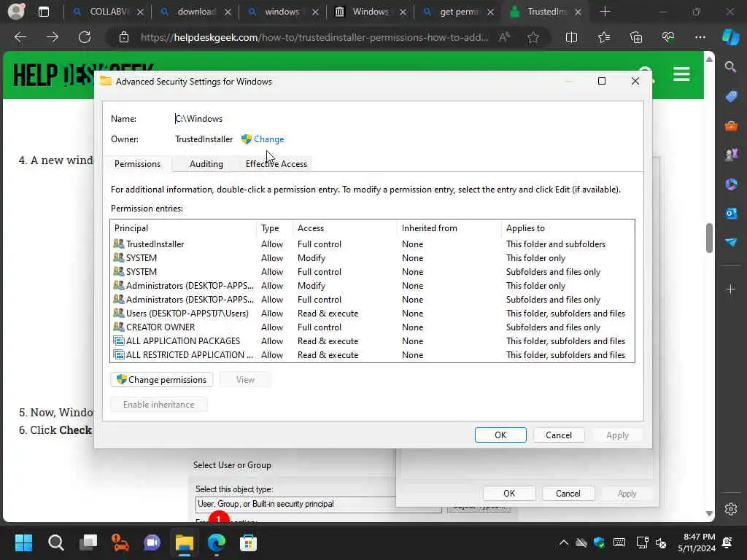
Task: Select the Permissions tab
Action: [x=137, y=164]
